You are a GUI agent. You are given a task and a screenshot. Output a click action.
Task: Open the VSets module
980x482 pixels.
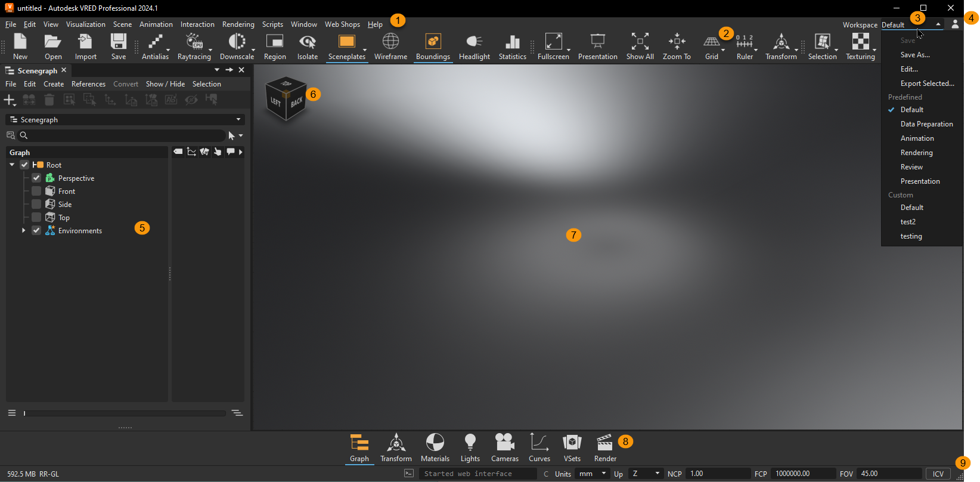572,448
